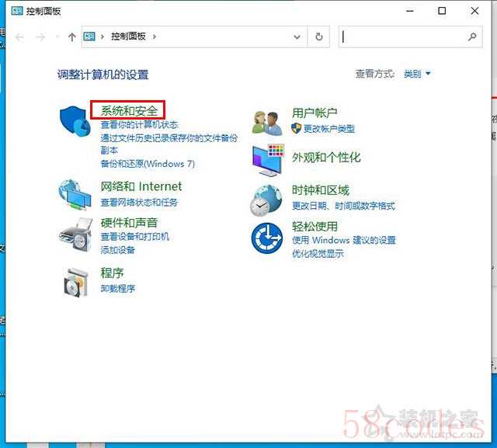
Task: Go up one level with up arrow
Action: pyautogui.click(x=72, y=36)
